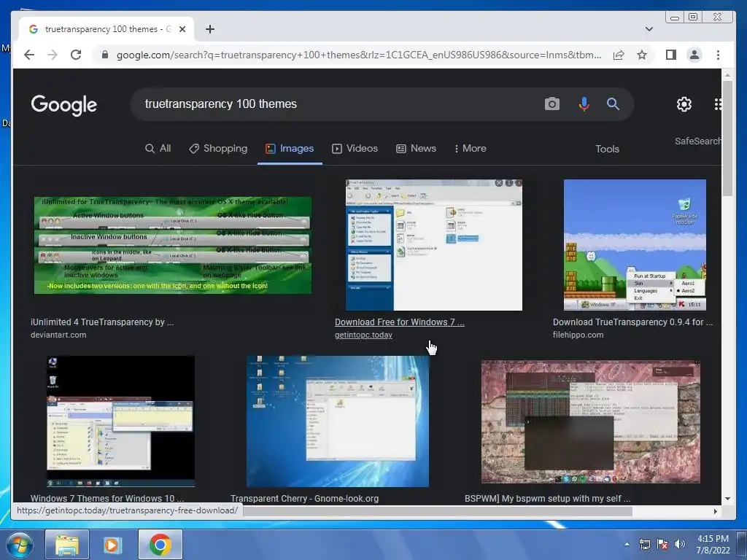Screen dimensions: 747x560
Task: Open the Transparent Cherry thumbnail
Action: click(x=338, y=421)
